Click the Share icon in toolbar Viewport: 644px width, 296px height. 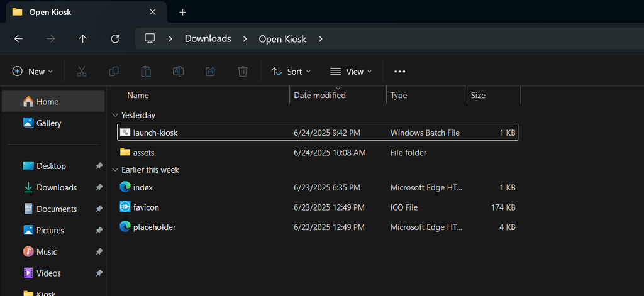(x=211, y=72)
